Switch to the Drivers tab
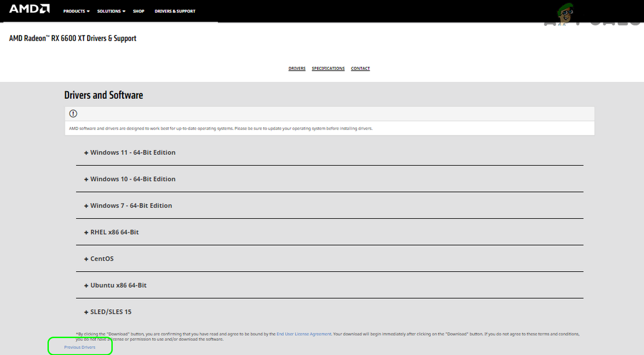The width and height of the screenshot is (644, 355). pos(297,69)
